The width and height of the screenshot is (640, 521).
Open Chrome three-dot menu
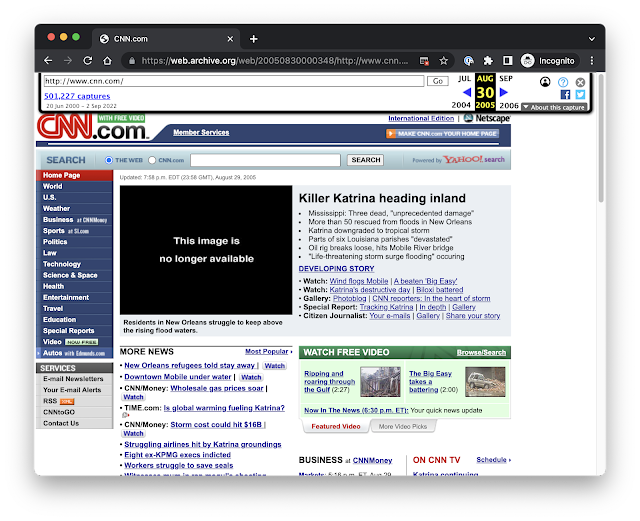592,61
